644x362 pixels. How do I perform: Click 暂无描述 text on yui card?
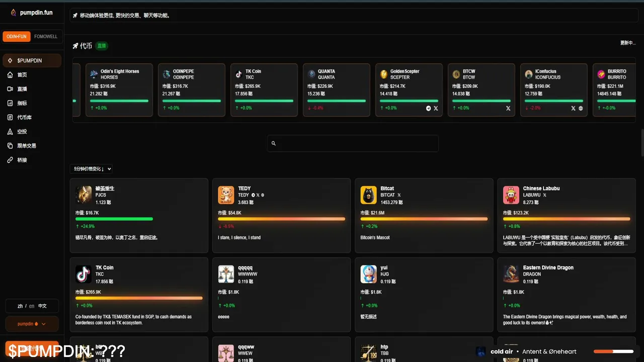tap(369, 317)
